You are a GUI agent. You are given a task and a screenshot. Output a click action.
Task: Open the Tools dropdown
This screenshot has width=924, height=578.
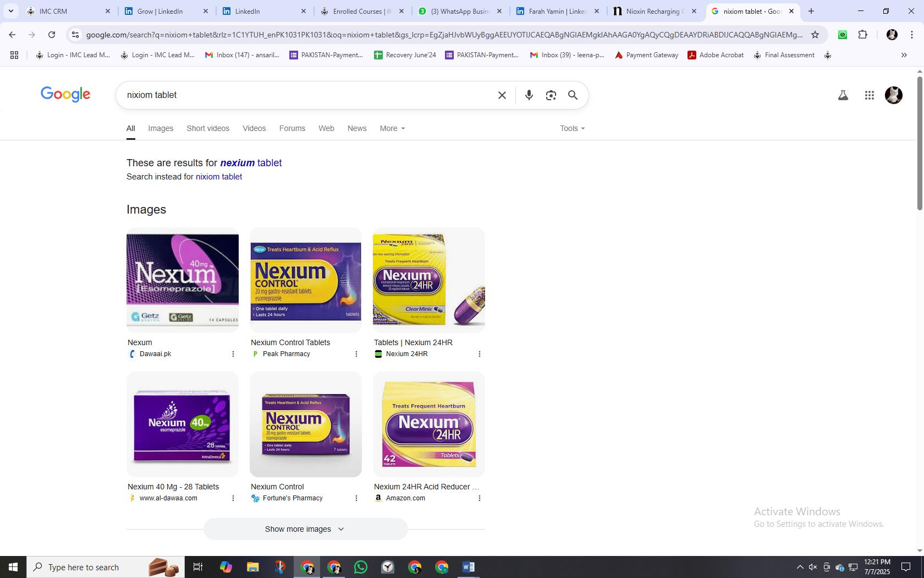pos(572,128)
